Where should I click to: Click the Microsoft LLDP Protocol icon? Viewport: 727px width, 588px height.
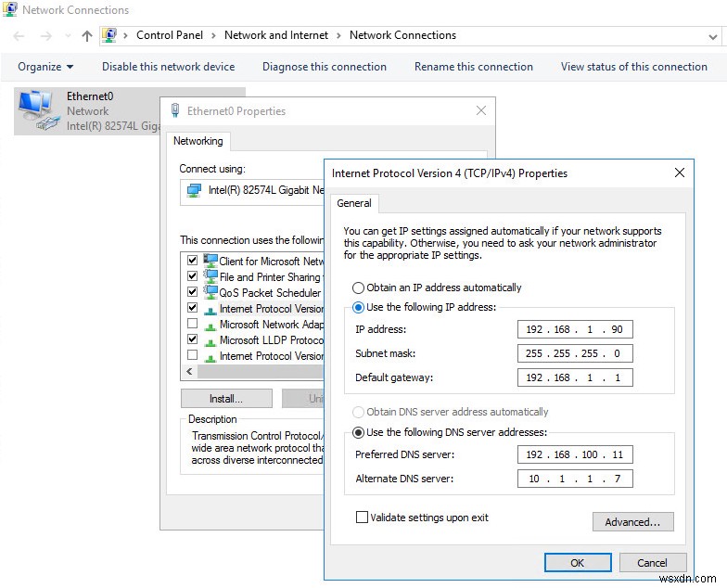[210, 341]
